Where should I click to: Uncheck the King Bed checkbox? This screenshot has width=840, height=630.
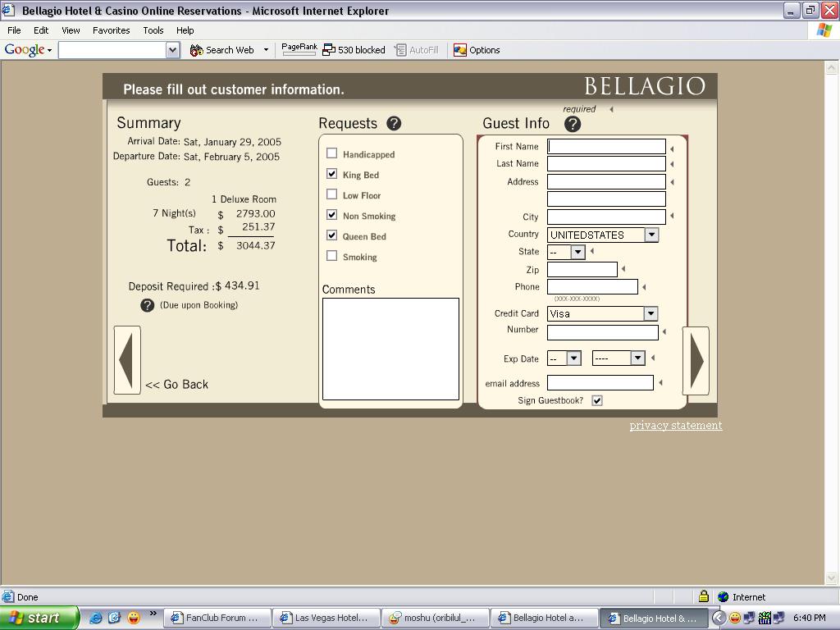point(332,174)
